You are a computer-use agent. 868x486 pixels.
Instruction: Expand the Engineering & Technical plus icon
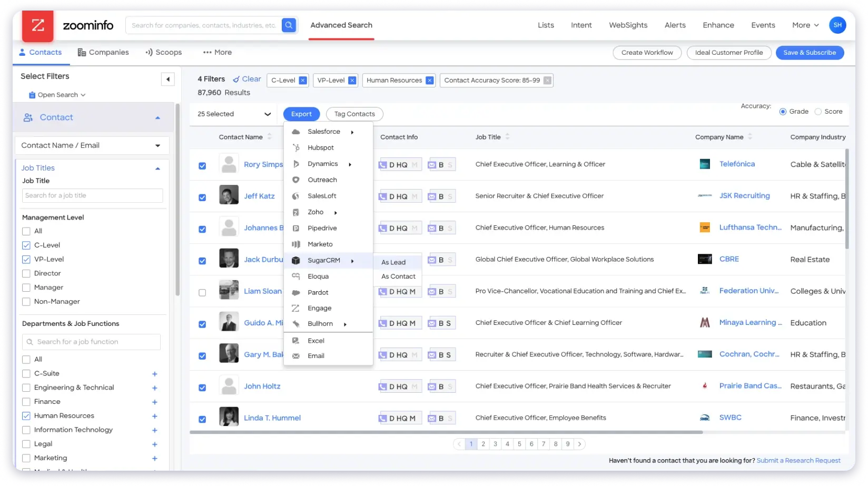(155, 388)
